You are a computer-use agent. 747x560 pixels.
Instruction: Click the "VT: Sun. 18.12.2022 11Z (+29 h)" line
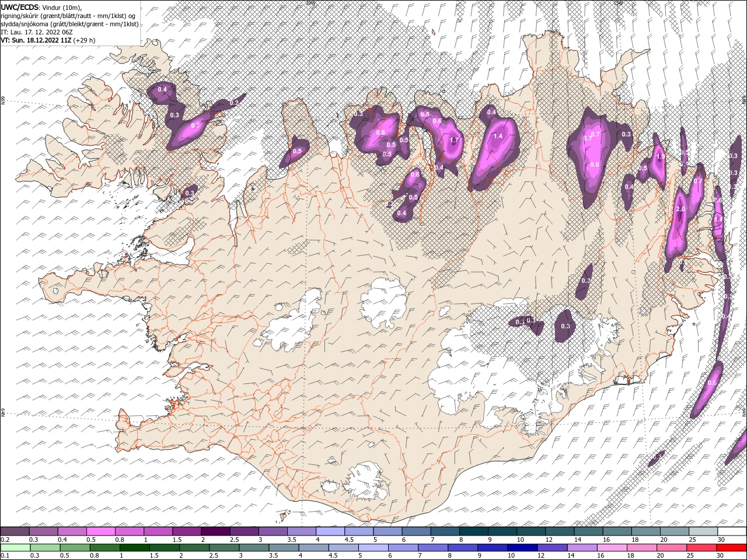[48, 40]
